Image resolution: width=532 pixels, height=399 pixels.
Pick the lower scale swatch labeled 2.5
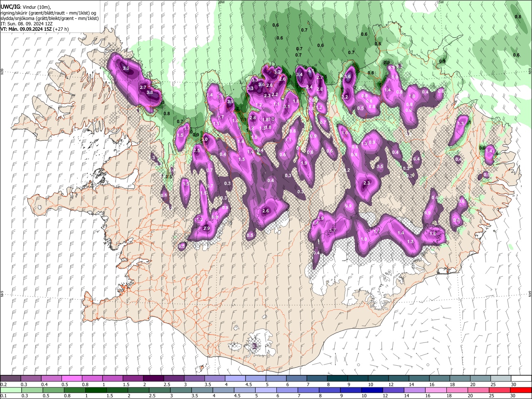[x=160, y=390]
